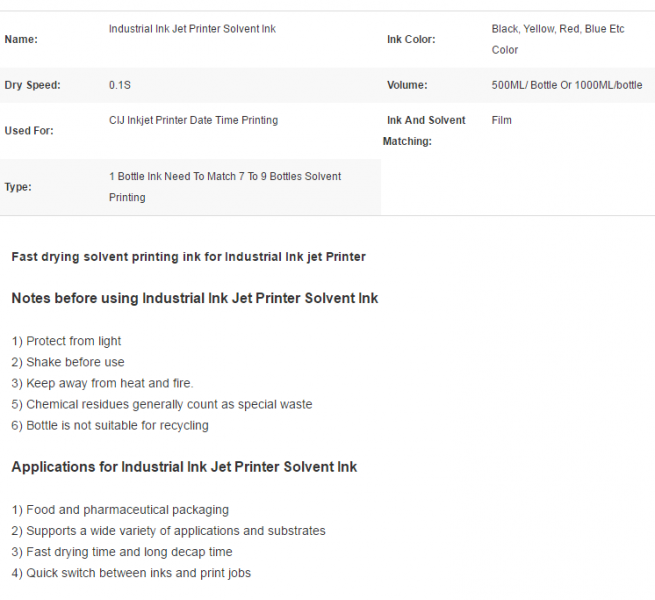Screen dimensions: 655x600
Task: Click the 'Protect from light' note
Action: pyautogui.click(x=66, y=341)
